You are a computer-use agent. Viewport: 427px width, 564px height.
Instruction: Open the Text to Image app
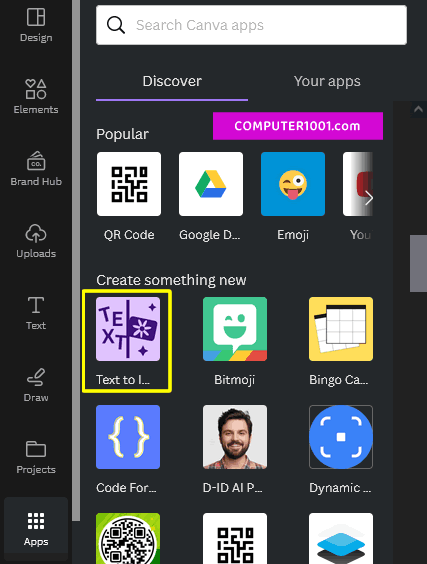pos(128,329)
